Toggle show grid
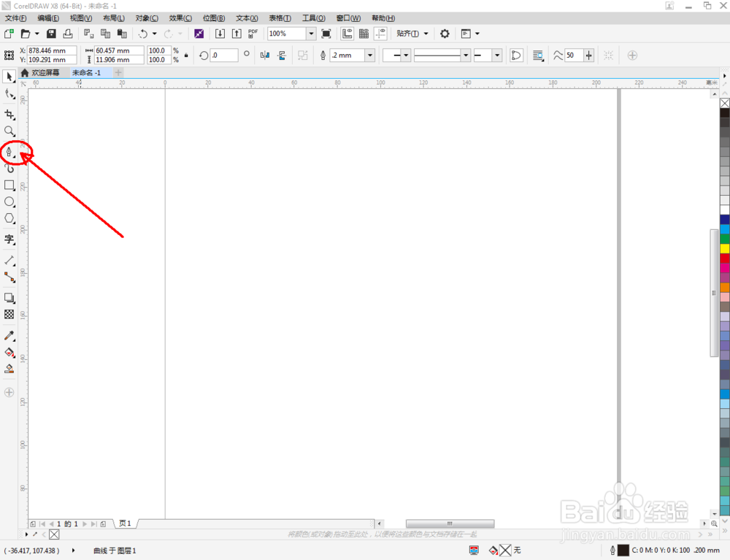The width and height of the screenshot is (730, 560). coord(364,34)
